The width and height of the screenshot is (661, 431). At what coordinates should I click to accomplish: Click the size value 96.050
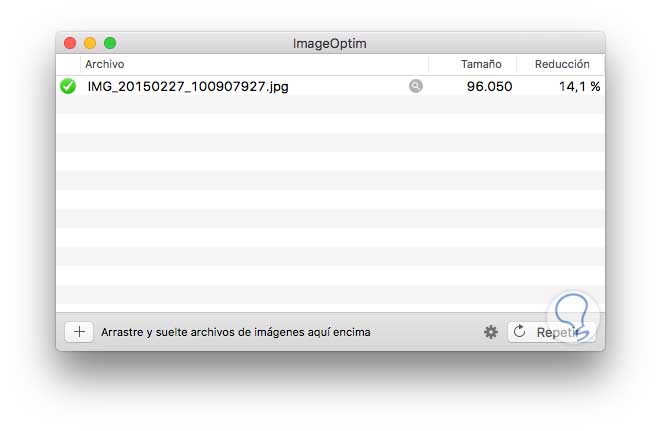[x=489, y=86]
